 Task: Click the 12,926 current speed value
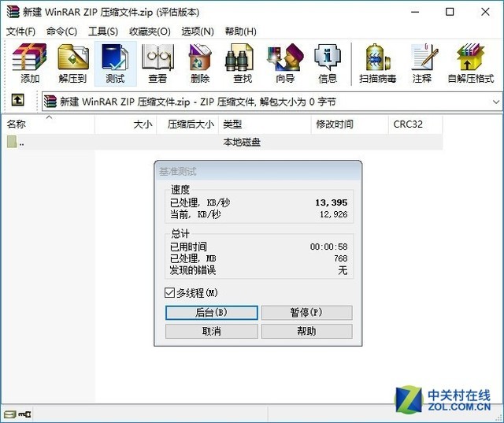(334, 214)
